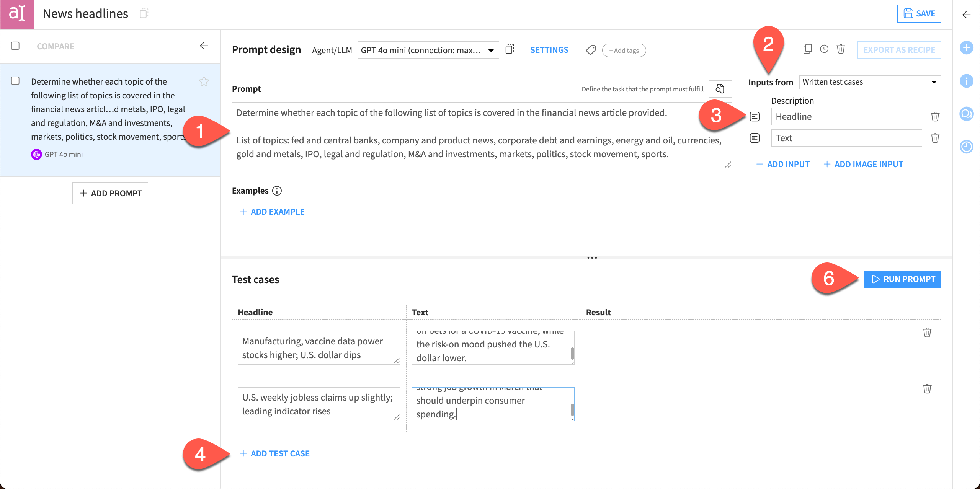Check the Compare selection checkbox

[x=15, y=46]
